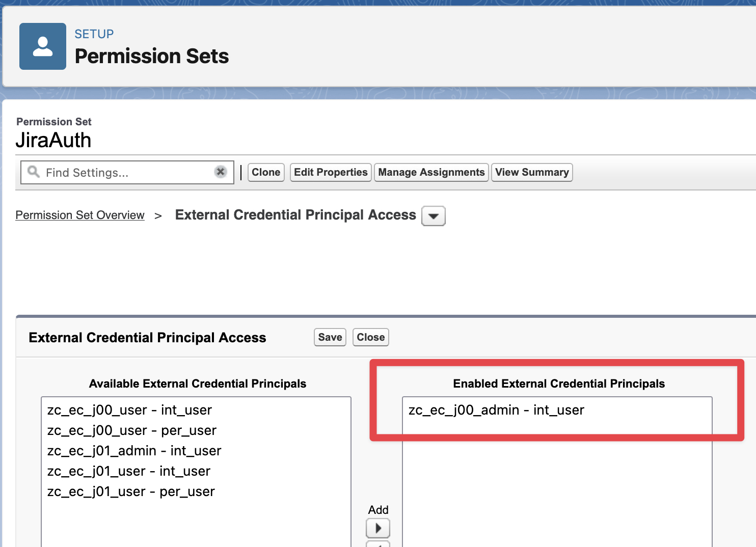756x547 pixels.
Task: Select zc_ec_j00_user - per_user in Available list
Action: tap(132, 430)
